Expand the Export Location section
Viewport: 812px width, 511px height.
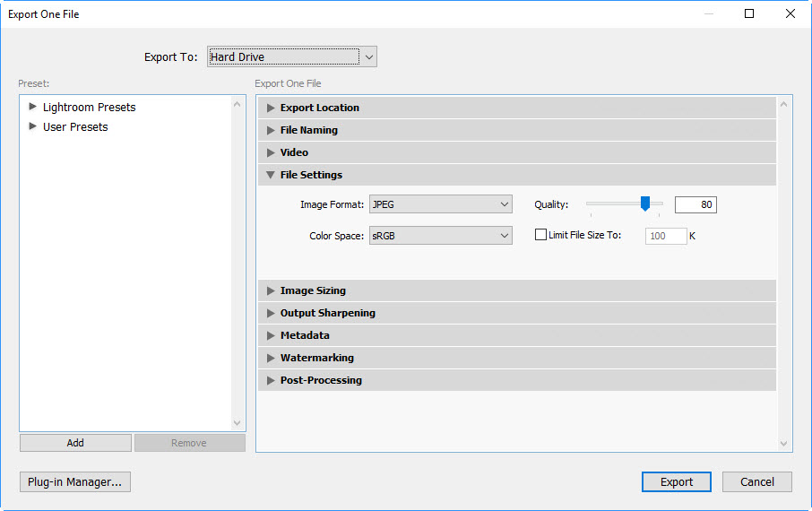coord(517,108)
